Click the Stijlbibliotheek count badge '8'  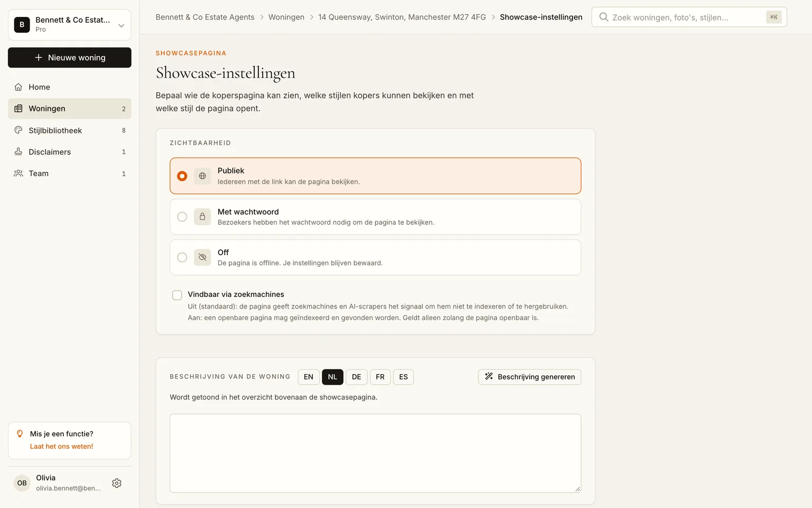click(124, 131)
